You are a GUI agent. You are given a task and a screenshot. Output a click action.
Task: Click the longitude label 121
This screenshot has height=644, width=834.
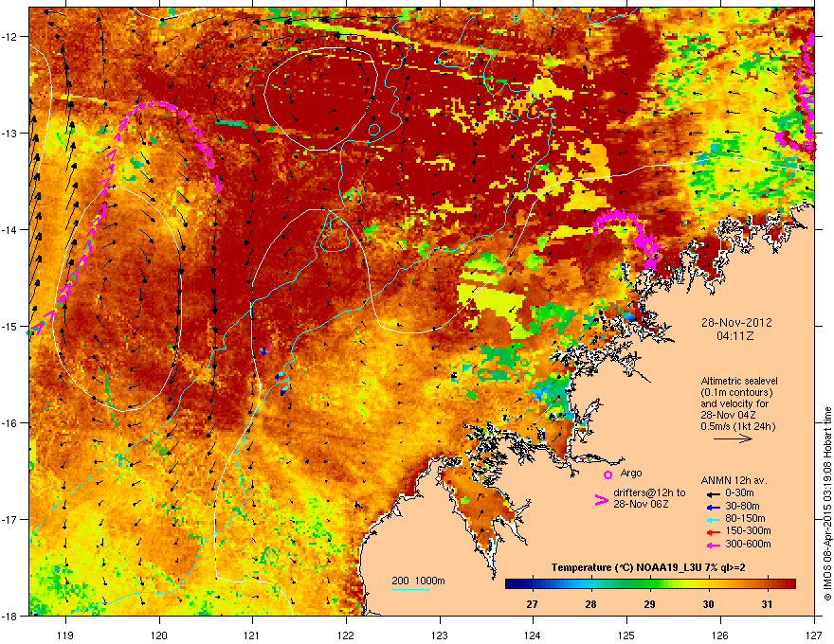[252, 635]
